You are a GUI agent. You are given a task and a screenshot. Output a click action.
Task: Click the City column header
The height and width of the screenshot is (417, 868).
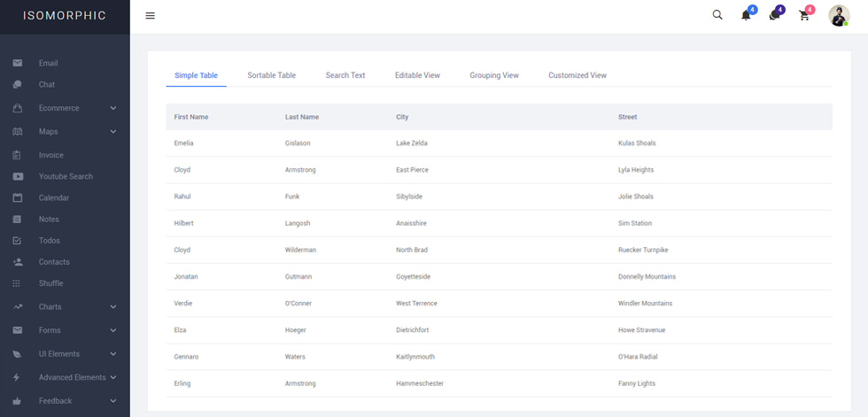[402, 117]
